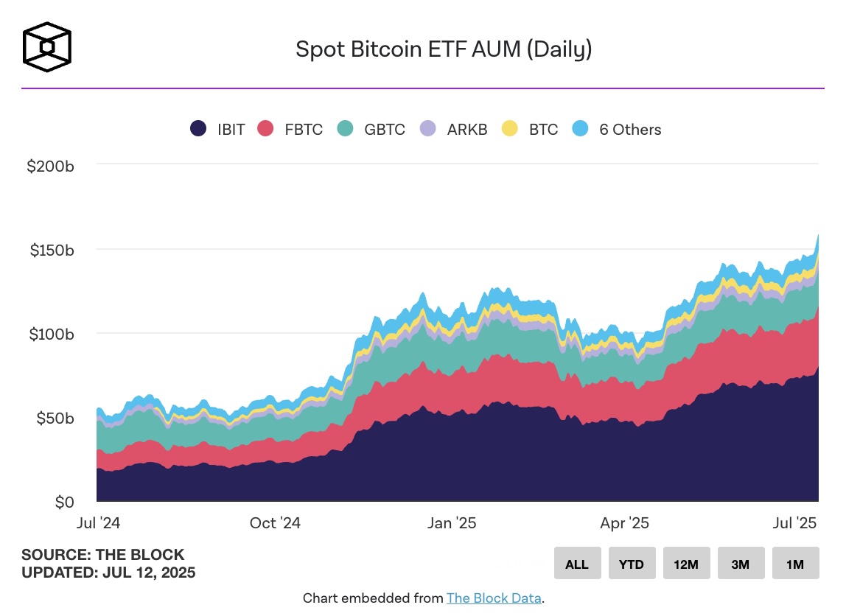Switch to the 12M time range
Screen dimensions: 846x616
[686, 563]
